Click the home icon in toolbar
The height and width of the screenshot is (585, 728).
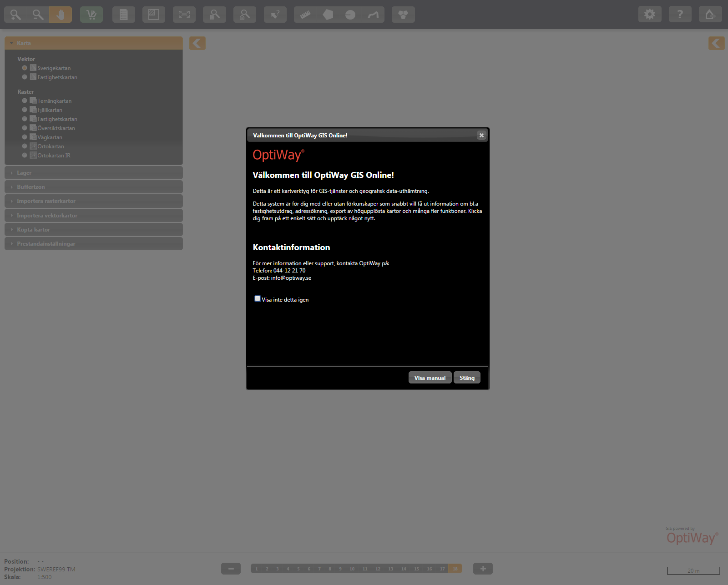click(x=710, y=15)
